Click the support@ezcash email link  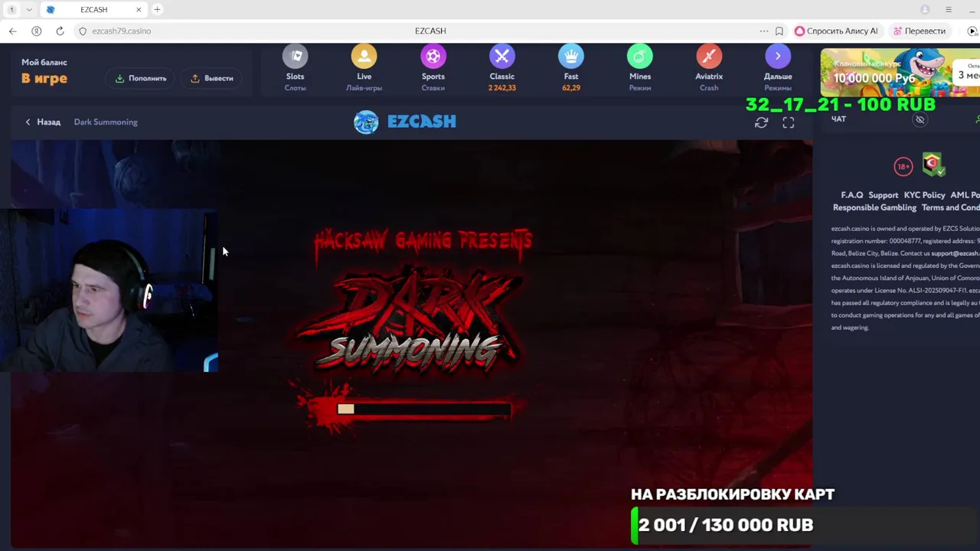coord(954,253)
